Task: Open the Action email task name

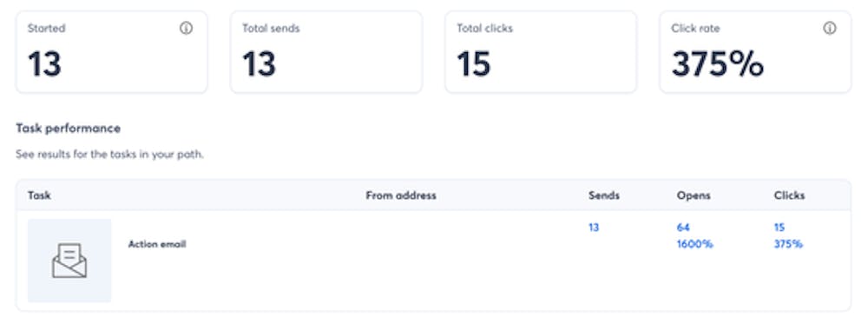Action: coord(157,244)
